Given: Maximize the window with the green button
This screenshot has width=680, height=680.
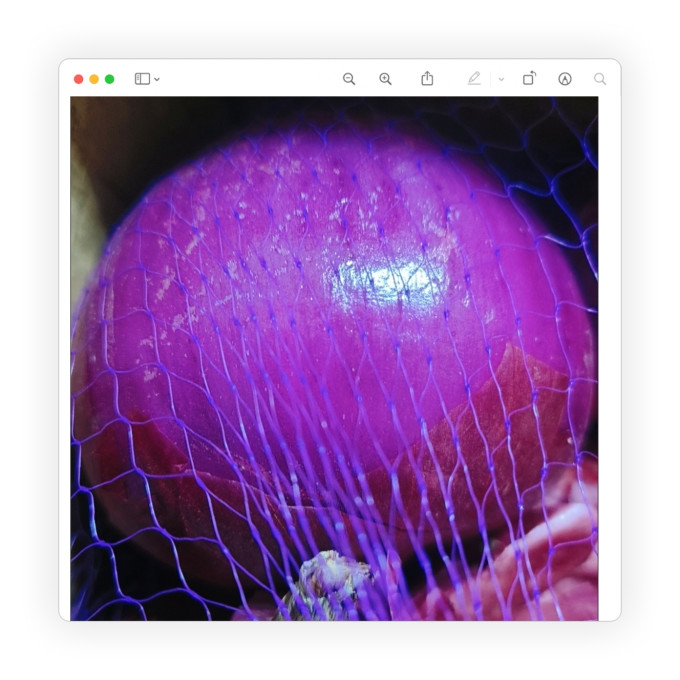Looking at the screenshot, I should [x=110, y=79].
